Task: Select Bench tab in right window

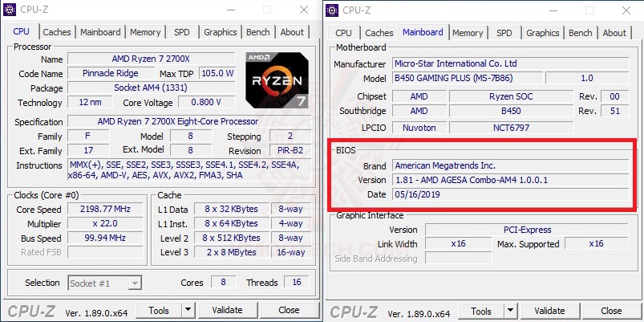Action: pyautogui.click(x=581, y=33)
